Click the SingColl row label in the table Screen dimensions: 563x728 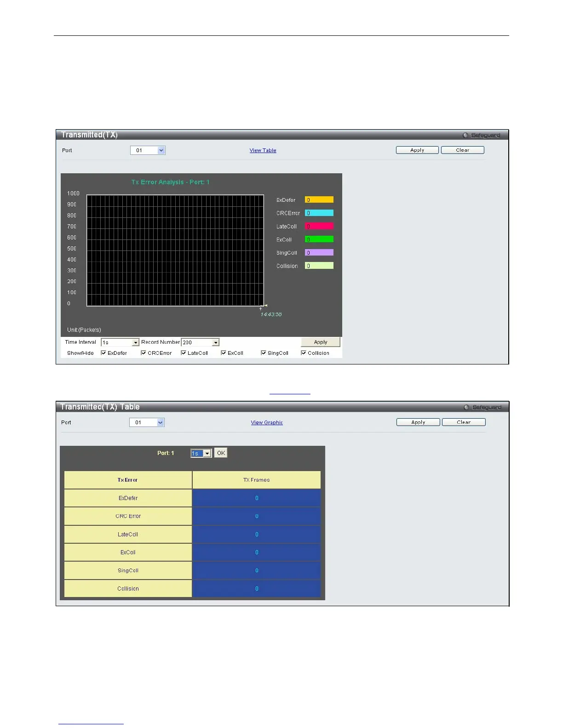[x=128, y=570]
